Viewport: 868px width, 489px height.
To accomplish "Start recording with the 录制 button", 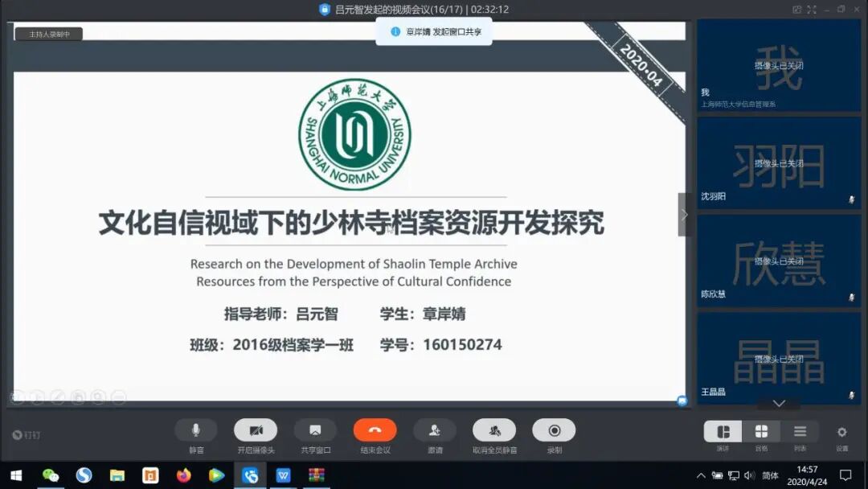I will pos(554,430).
